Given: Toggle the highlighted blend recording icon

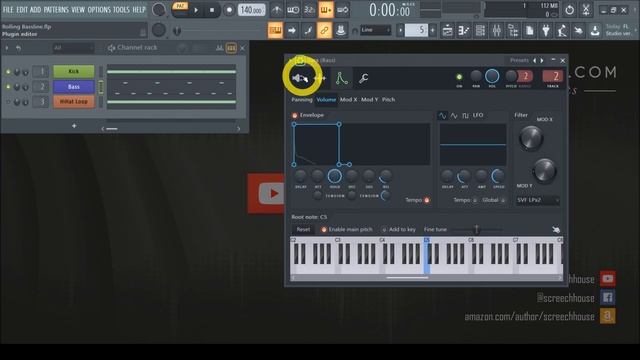Looking at the screenshot, I should (x=326, y=10).
